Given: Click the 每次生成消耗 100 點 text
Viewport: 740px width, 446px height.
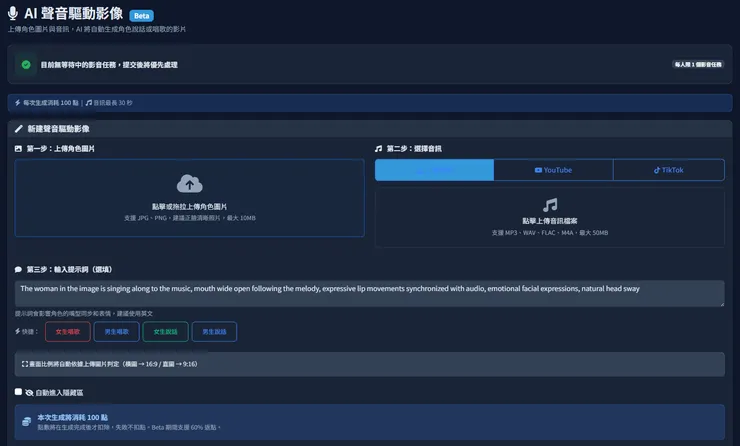Looking at the screenshot, I should tap(51, 103).
